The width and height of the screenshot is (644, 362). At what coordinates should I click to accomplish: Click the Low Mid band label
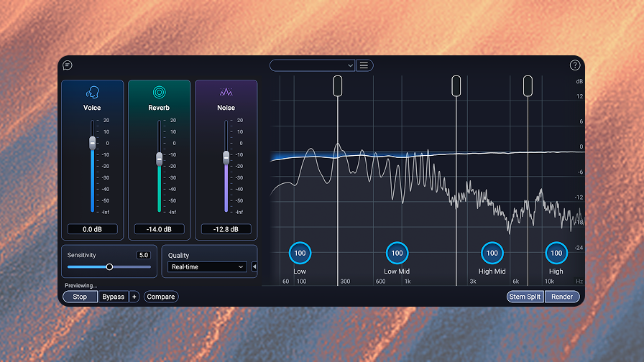[x=397, y=271]
